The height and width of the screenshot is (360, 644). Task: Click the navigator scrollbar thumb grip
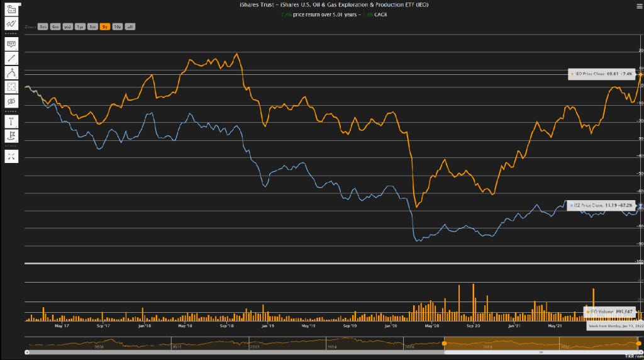[541, 352]
